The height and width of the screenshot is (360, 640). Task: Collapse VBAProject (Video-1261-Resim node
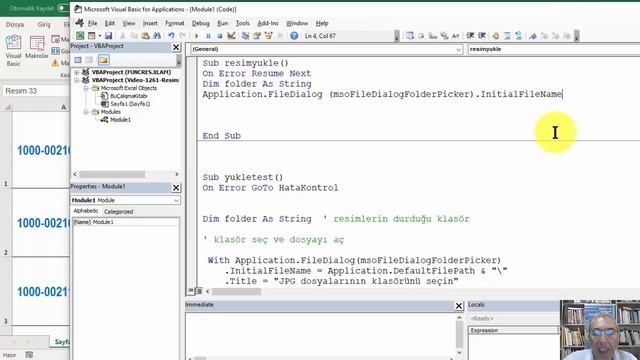tap(76, 80)
